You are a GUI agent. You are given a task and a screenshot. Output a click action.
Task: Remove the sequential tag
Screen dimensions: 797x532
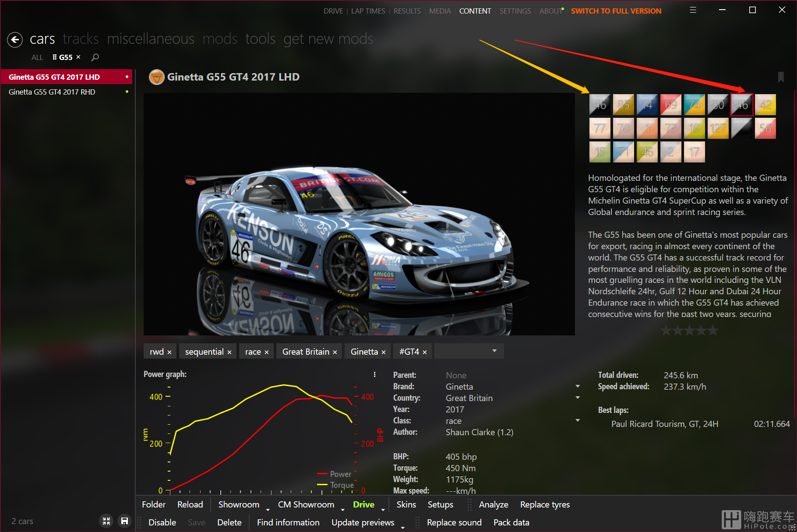tap(229, 352)
